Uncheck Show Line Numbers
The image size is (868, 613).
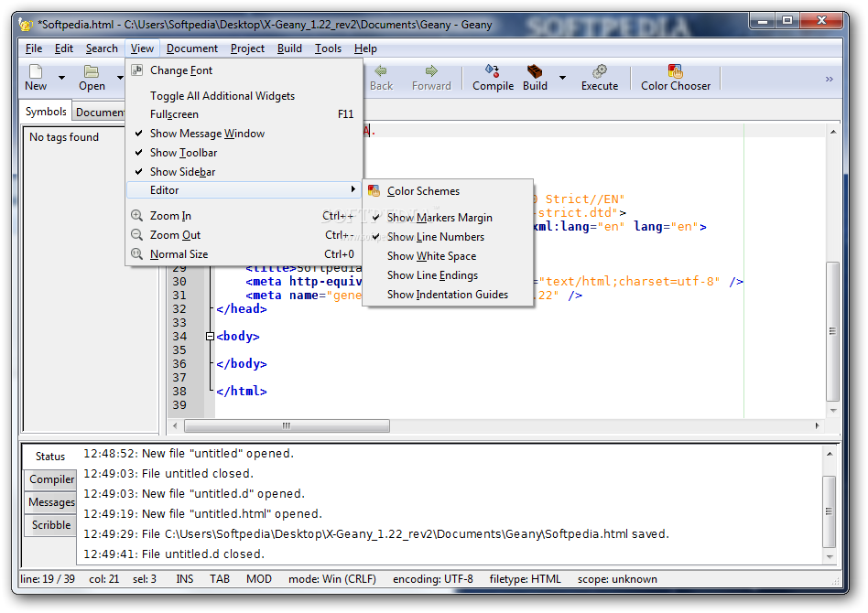448,237
